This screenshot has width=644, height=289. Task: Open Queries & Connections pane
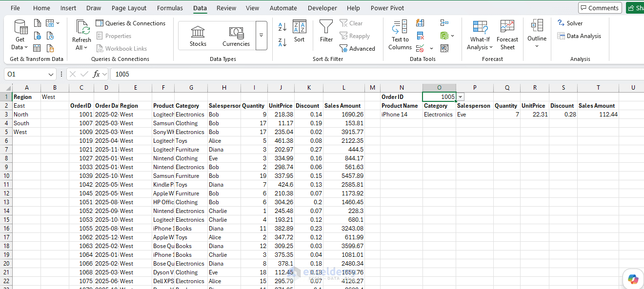(x=130, y=23)
